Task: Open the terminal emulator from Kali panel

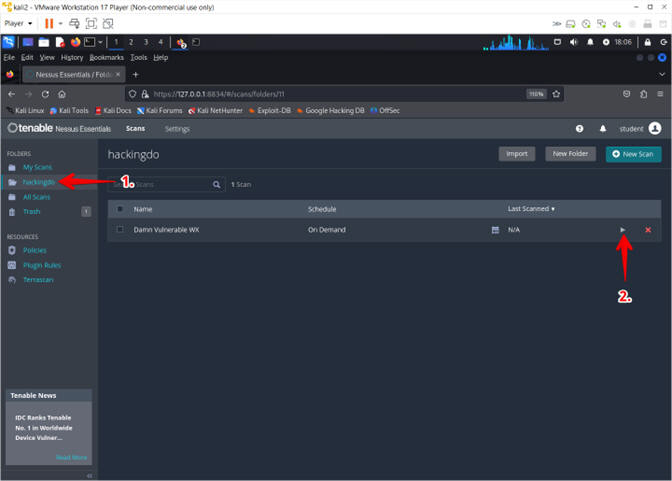Action: point(90,42)
